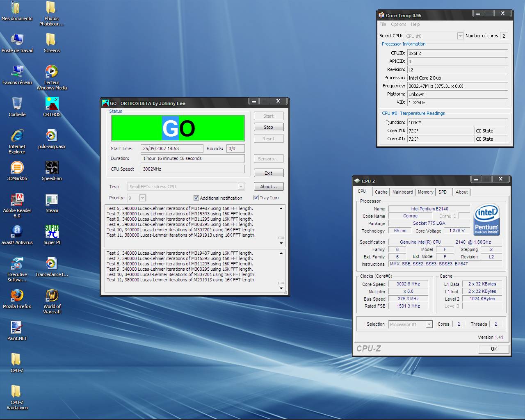Image resolution: width=525 pixels, height=420 pixels.
Task: Expand the Small FFTs test dropdown
Action: 241,187
